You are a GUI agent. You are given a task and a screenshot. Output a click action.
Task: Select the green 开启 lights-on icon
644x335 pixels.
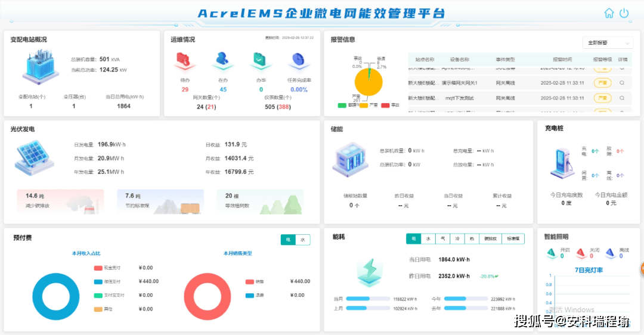click(551, 253)
